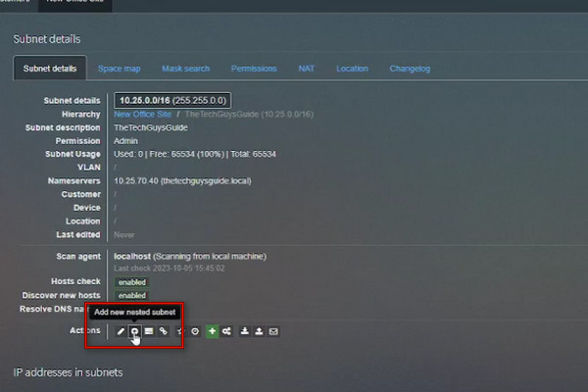The image size is (588, 392).
Task: Click the Device label
Action: (x=87, y=208)
